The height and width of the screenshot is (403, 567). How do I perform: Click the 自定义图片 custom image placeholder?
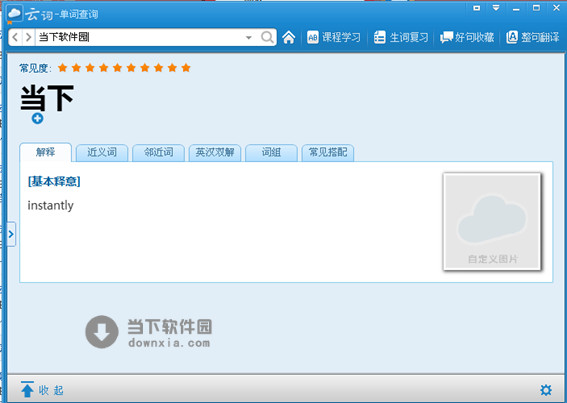point(492,221)
